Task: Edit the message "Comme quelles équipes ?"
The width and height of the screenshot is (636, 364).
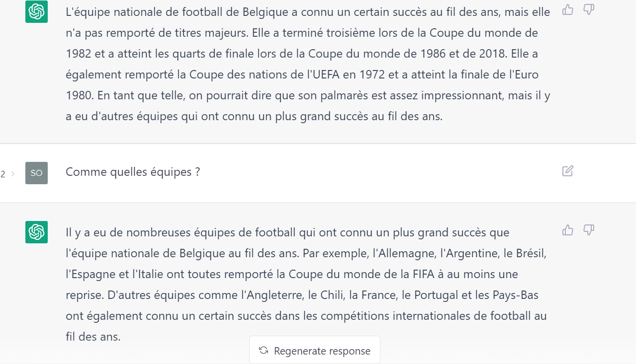Action: (x=568, y=171)
